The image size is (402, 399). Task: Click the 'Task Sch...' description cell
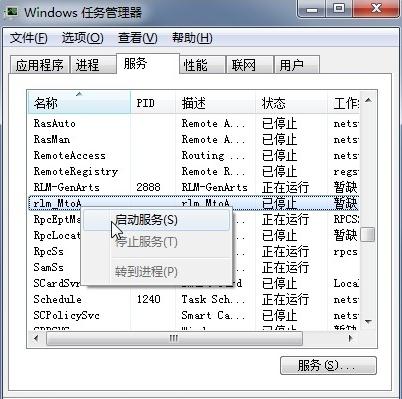[x=213, y=299]
